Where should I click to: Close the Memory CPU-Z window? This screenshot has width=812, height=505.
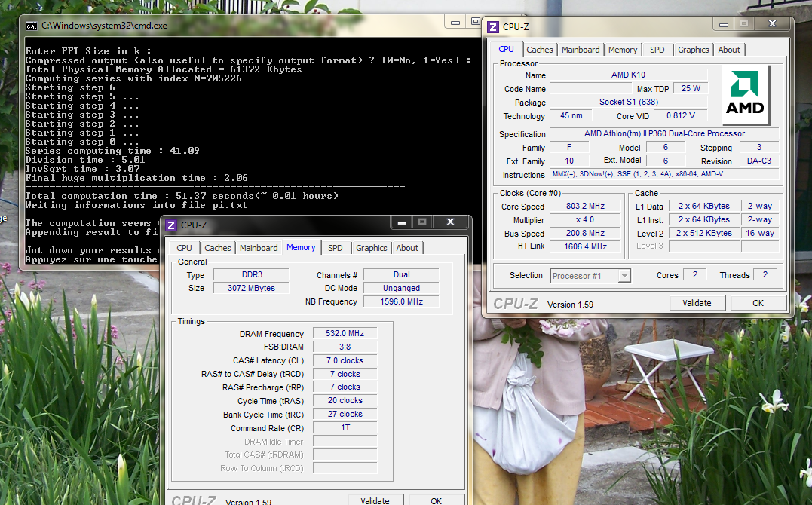coord(451,222)
